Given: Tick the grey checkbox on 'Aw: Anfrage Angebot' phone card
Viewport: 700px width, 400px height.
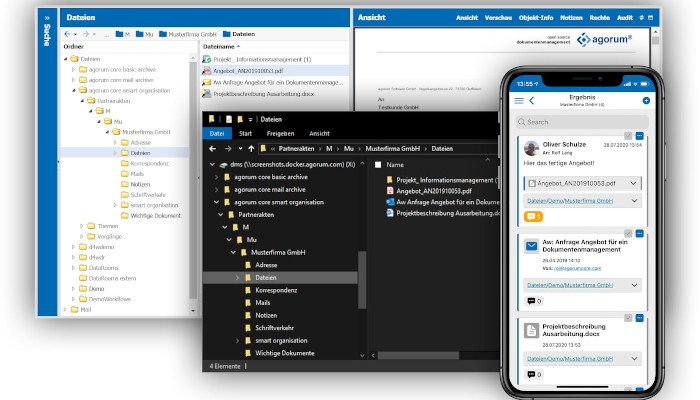Looking at the screenshot, I should click(628, 233).
